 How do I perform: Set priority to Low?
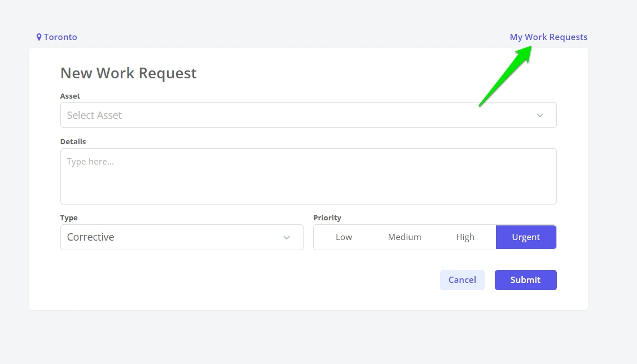344,237
